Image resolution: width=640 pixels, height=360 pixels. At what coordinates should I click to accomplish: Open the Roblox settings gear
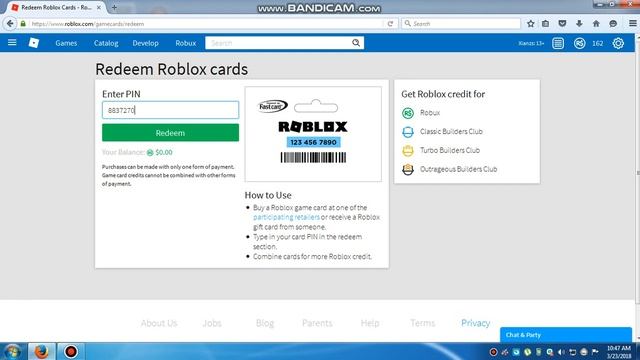pos(618,43)
